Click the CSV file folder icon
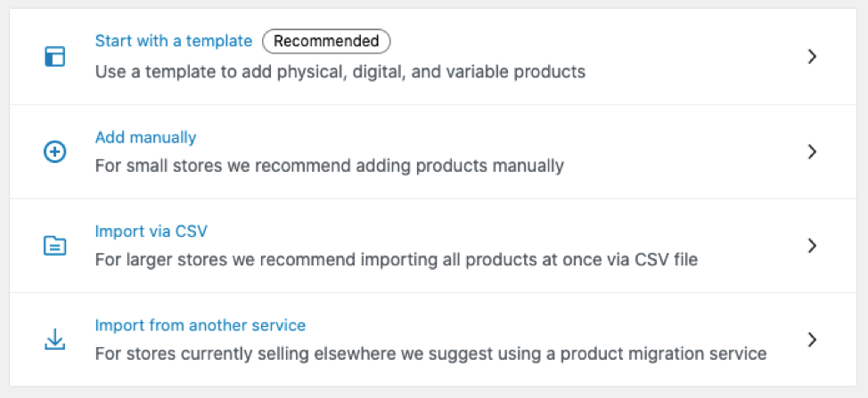 55,246
